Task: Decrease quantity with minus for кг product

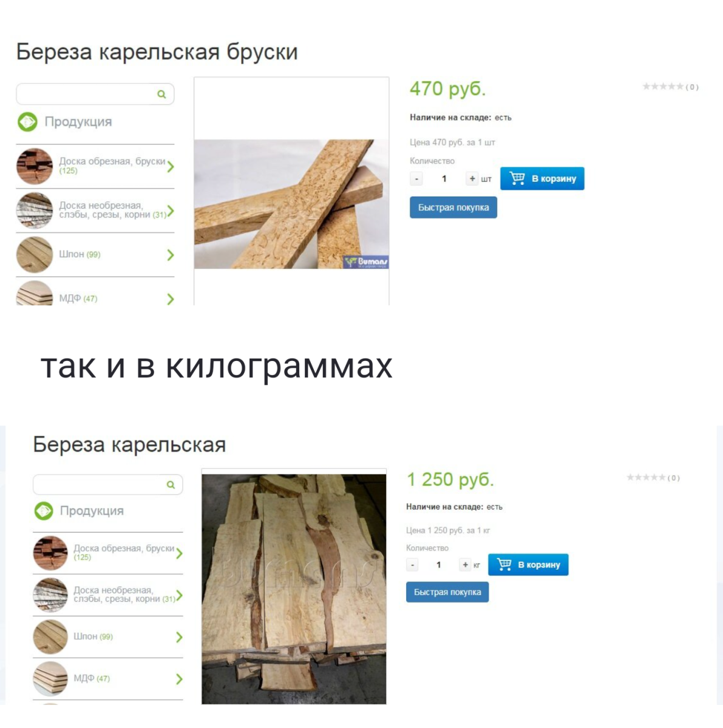Action: (x=412, y=565)
